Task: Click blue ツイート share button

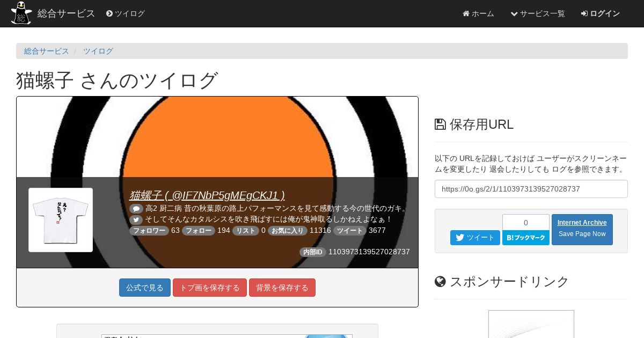Action: 475,238
